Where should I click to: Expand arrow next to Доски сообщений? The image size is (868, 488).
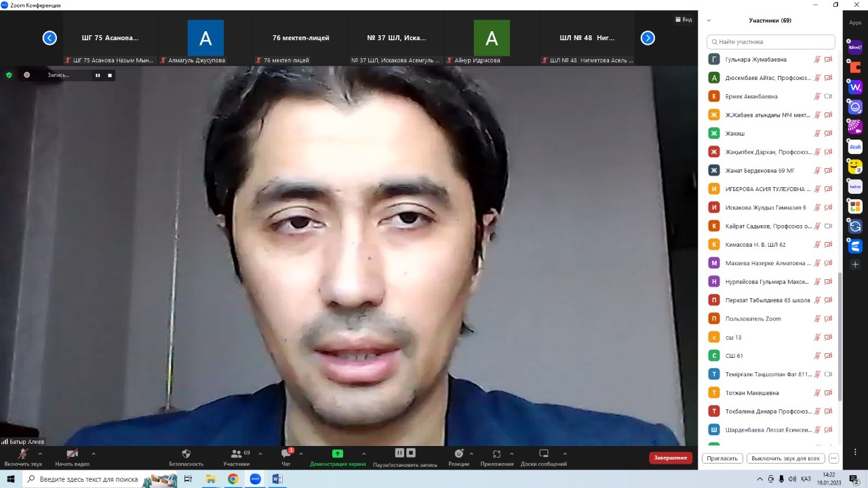click(566, 453)
